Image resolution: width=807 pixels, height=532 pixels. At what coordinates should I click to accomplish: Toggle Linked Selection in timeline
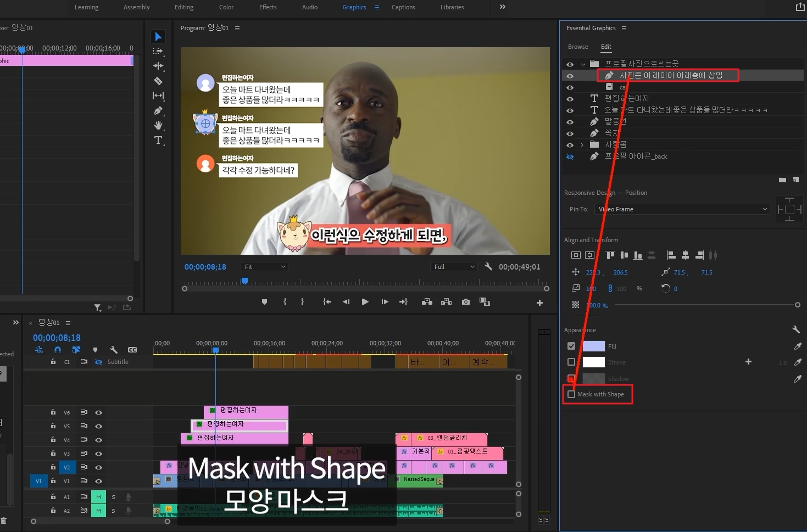[76, 350]
